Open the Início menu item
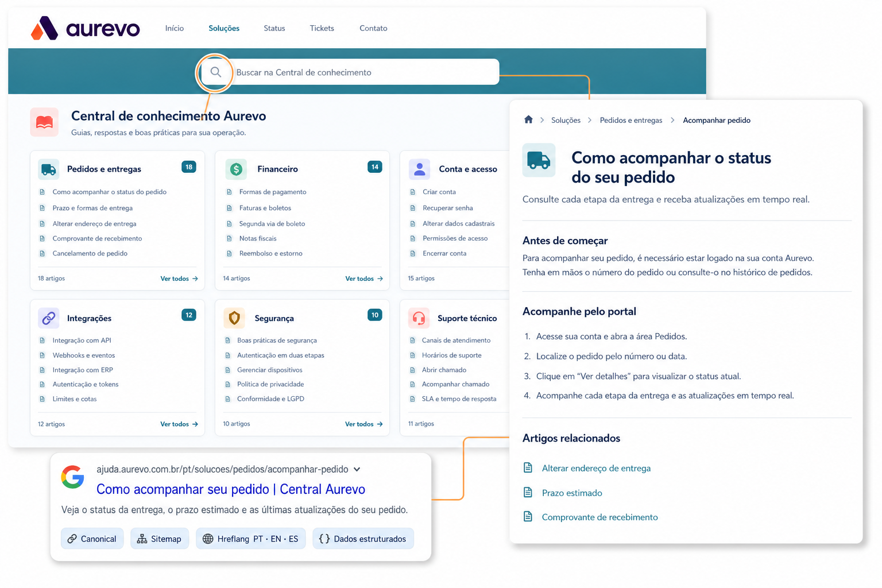 (x=175, y=28)
